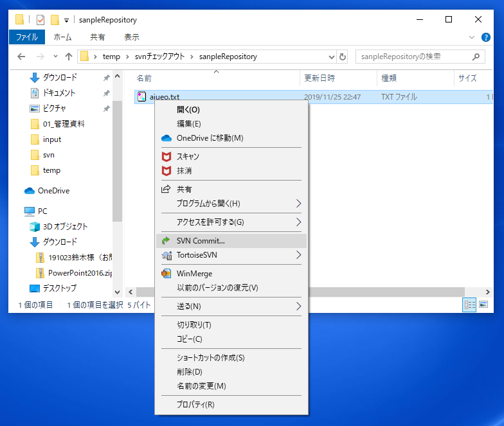Click the PowerPoint2016.zip archive icon

pos(40,272)
